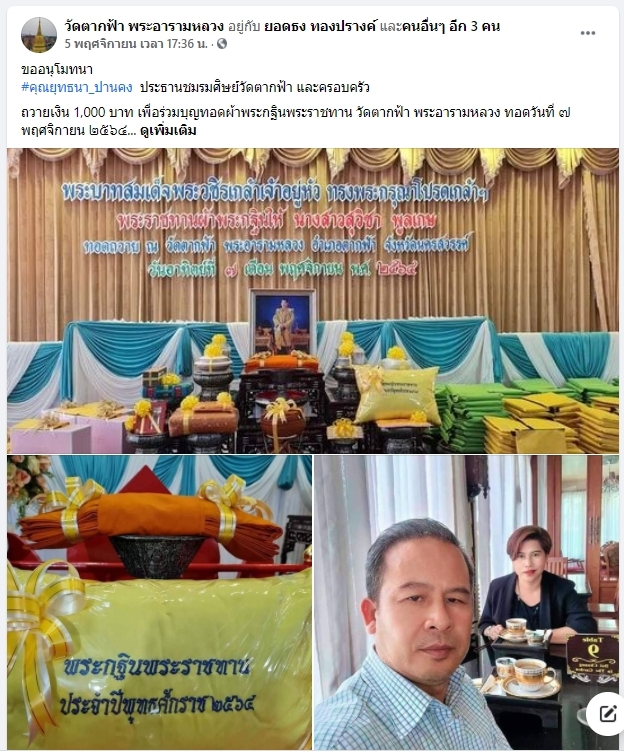Click the embroidered พระกฐินพระราชทาน text on the pillow
The width and height of the screenshot is (624, 754).
coord(156,667)
